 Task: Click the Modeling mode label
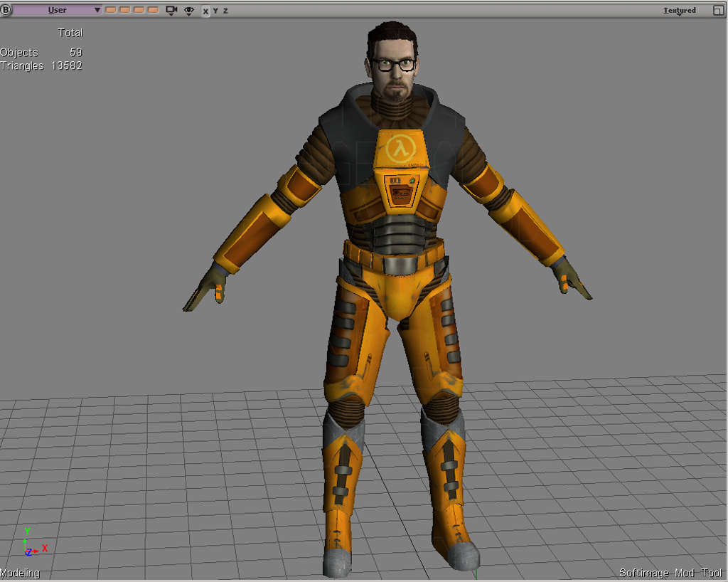[x=20, y=573]
